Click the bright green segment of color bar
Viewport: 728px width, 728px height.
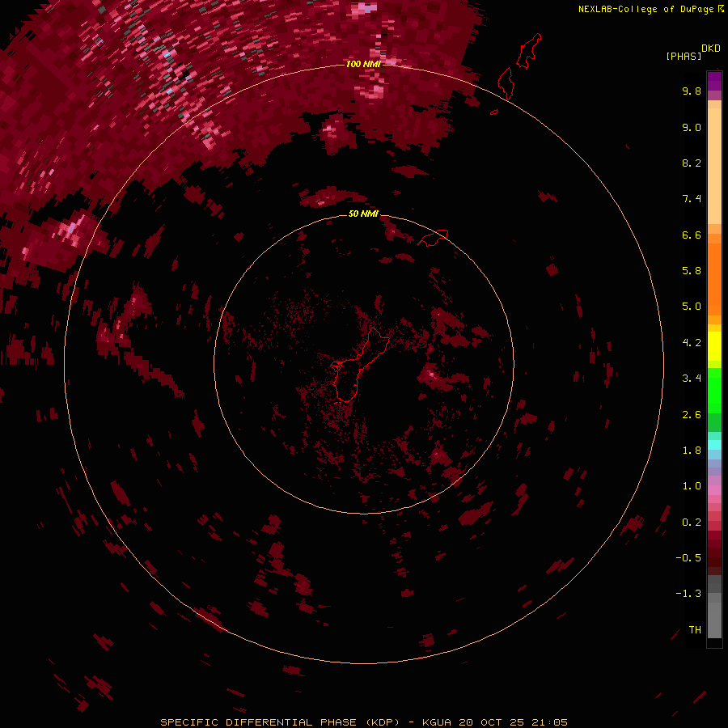pos(714,390)
